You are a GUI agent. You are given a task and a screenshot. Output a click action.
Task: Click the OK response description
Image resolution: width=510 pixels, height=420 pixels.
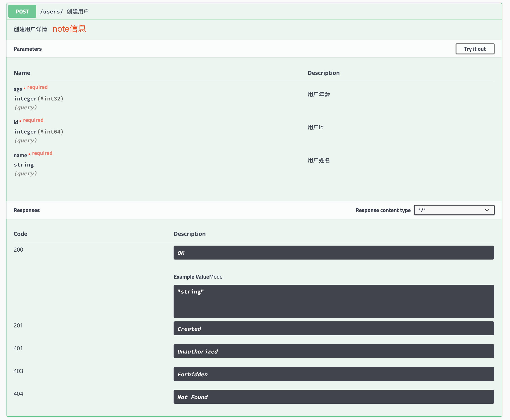point(334,253)
